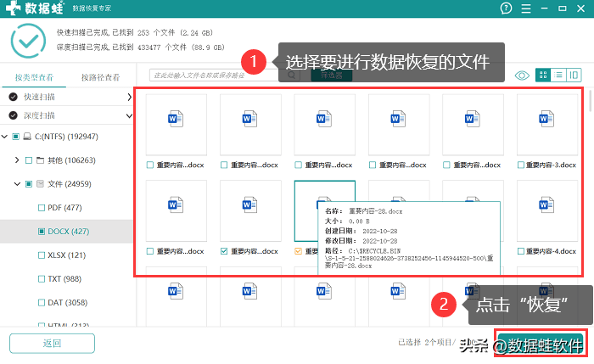This screenshot has width=594, height=364.
Task: Click the 返回 button
Action: [x=53, y=344]
